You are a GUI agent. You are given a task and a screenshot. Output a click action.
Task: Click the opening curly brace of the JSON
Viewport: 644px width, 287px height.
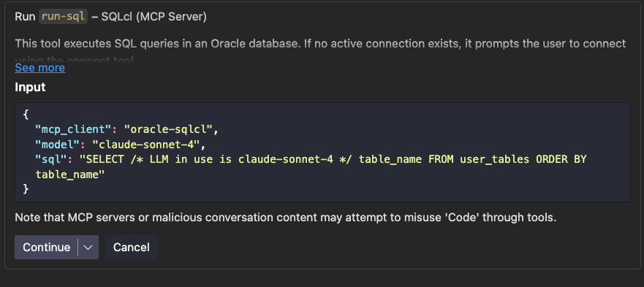(x=26, y=114)
